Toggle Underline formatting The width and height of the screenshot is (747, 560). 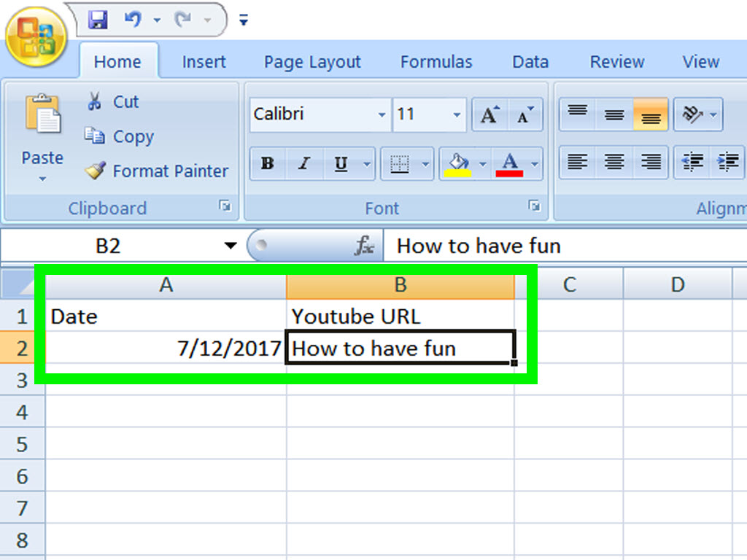(x=341, y=164)
